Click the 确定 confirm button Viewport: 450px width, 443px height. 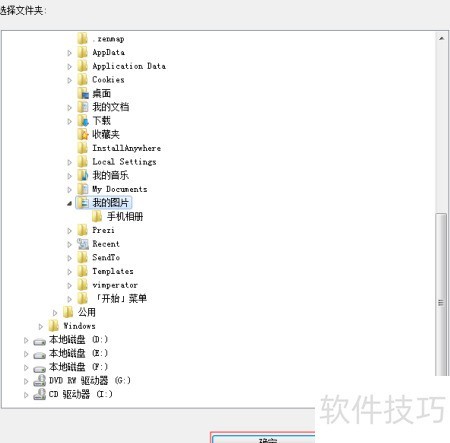[263, 439]
